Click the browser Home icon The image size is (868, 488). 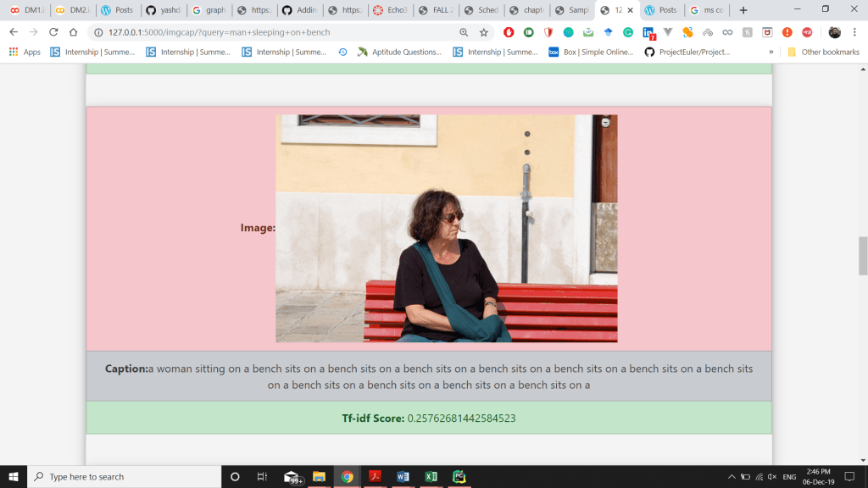pos(74,32)
